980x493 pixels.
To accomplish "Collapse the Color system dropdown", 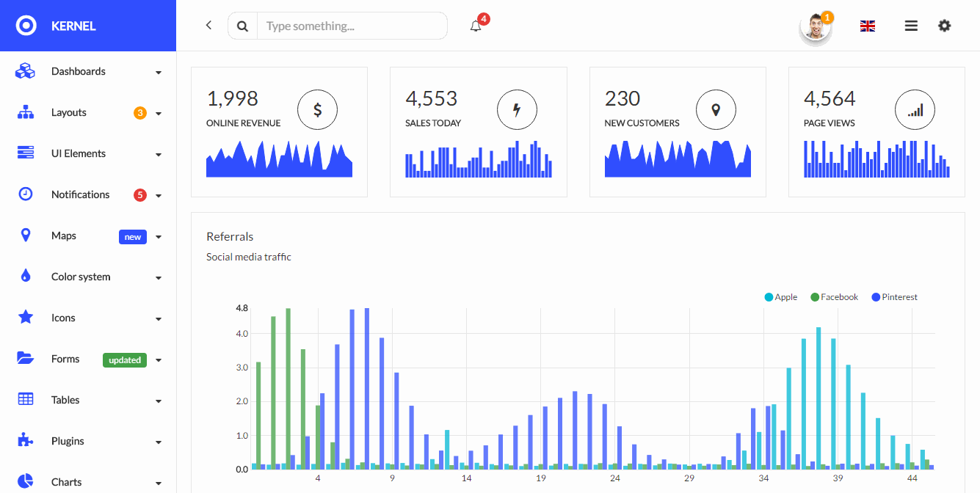I will click(x=81, y=277).
